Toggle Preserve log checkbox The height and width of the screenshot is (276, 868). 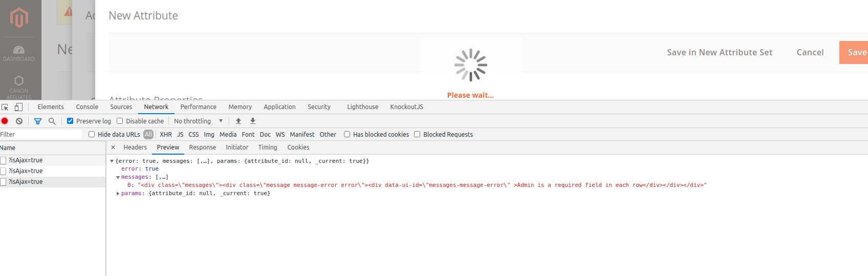pyautogui.click(x=70, y=121)
